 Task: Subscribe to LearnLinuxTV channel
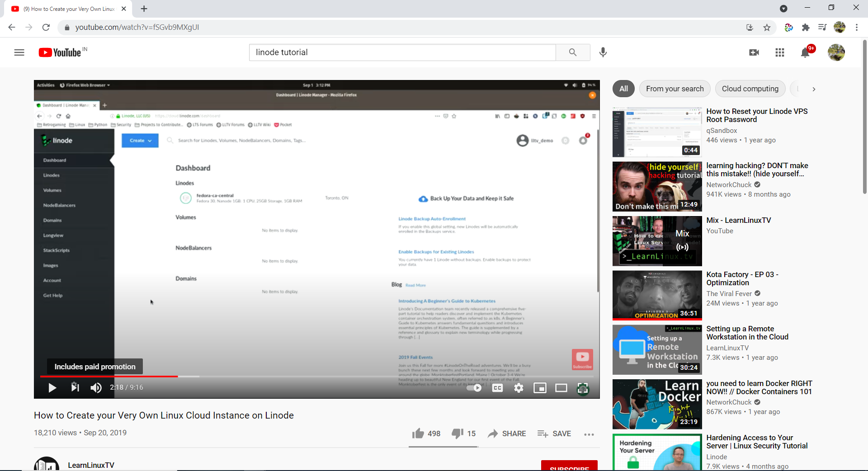pyautogui.click(x=569, y=466)
